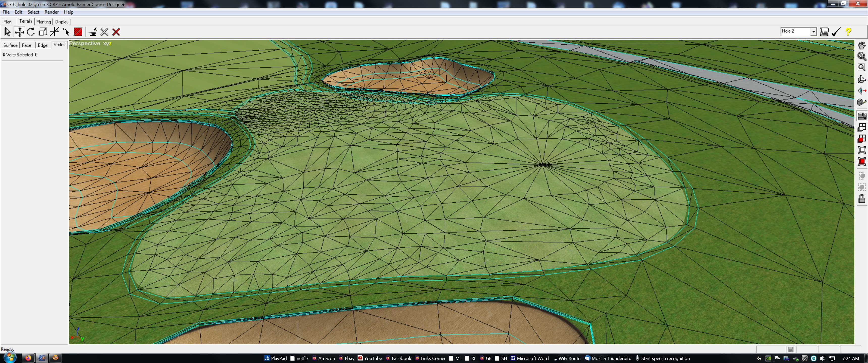Toggle the shaded view mode button

coord(862,116)
